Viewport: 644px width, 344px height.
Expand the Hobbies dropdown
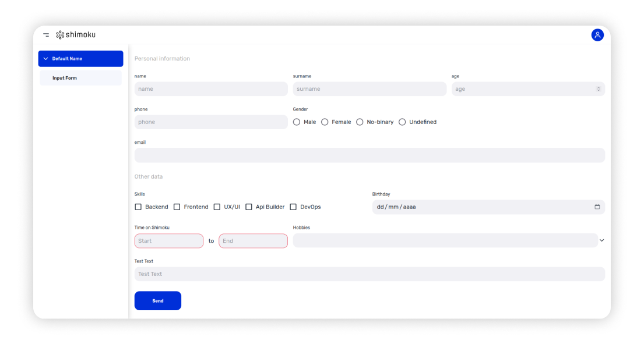coord(601,240)
